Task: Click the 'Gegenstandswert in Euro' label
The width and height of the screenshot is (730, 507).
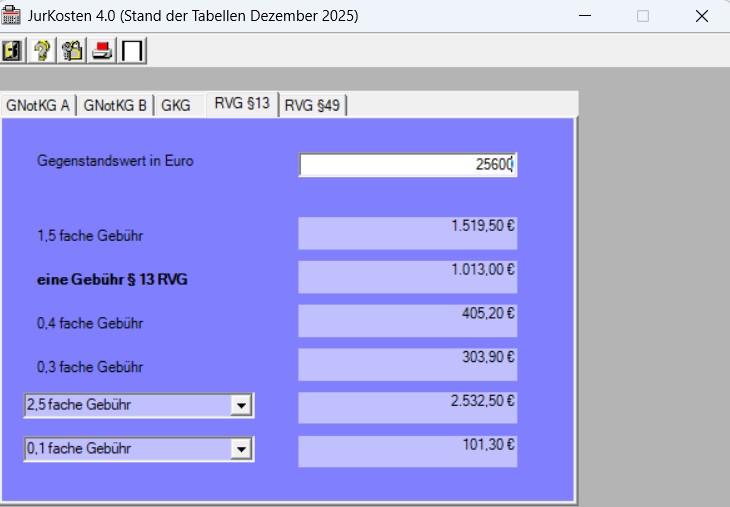Action: tap(115, 161)
